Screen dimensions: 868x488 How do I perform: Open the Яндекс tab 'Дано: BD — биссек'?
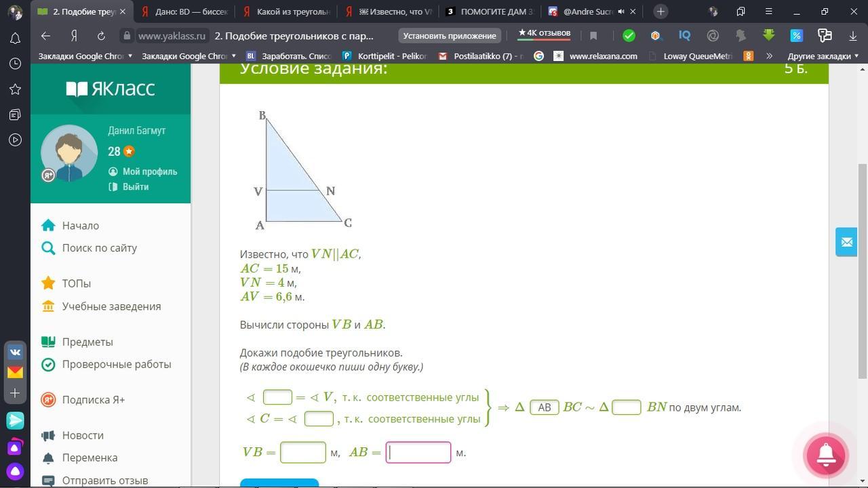click(x=184, y=12)
